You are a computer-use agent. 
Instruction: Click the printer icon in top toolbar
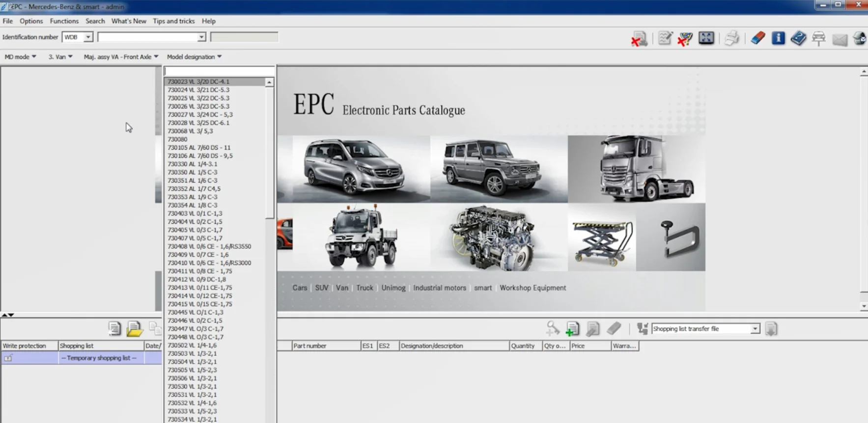pos(732,38)
